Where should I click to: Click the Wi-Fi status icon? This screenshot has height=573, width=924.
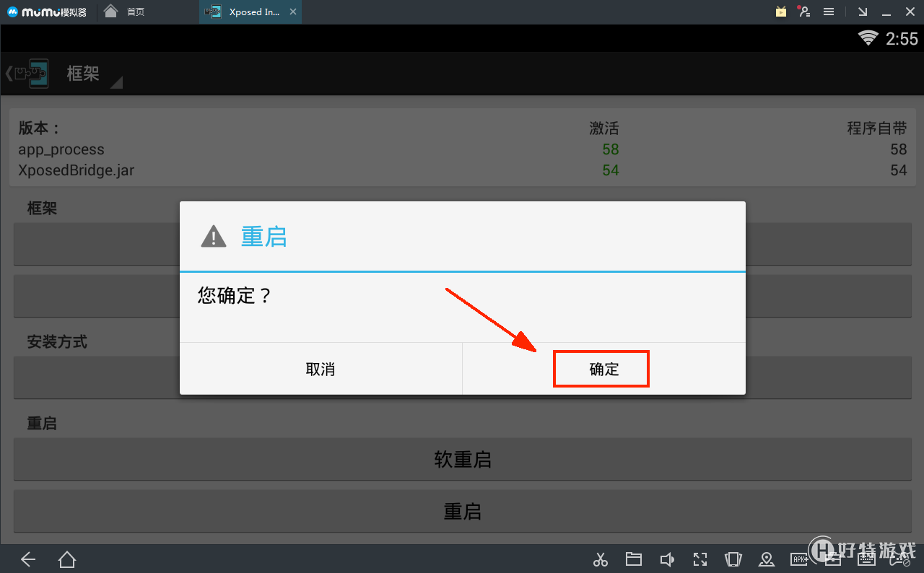tap(868, 38)
